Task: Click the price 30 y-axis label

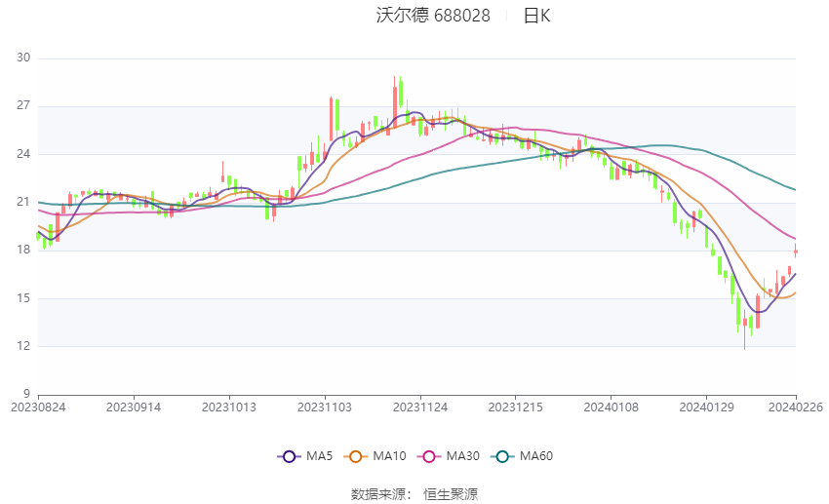Action: (x=23, y=58)
